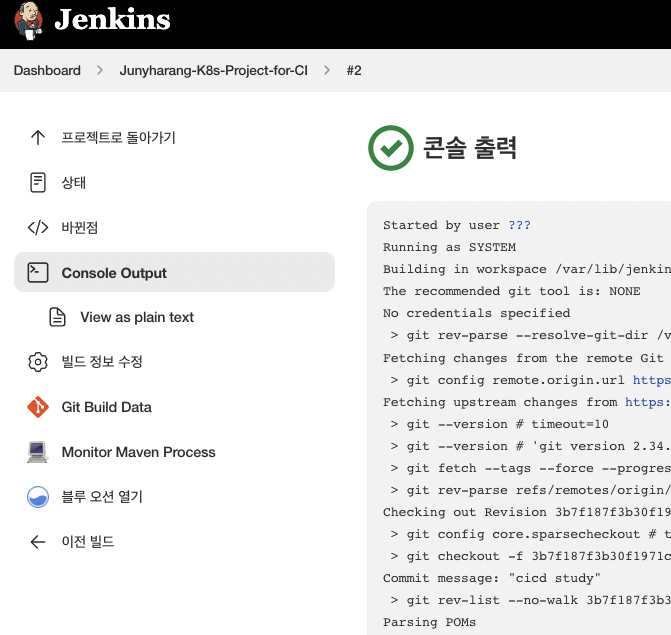The image size is (671, 635).
Task: Click the orange Git icon
Action: click(x=38, y=407)
